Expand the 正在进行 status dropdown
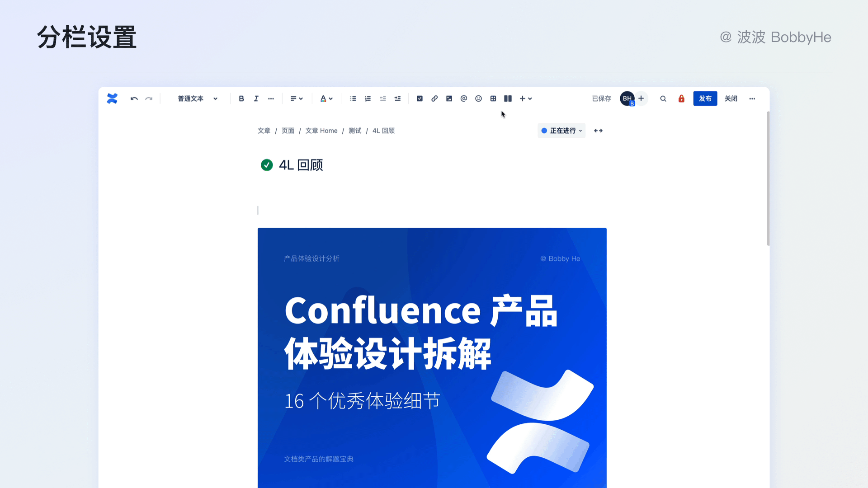868x488 pixels. tap(561, 131)
